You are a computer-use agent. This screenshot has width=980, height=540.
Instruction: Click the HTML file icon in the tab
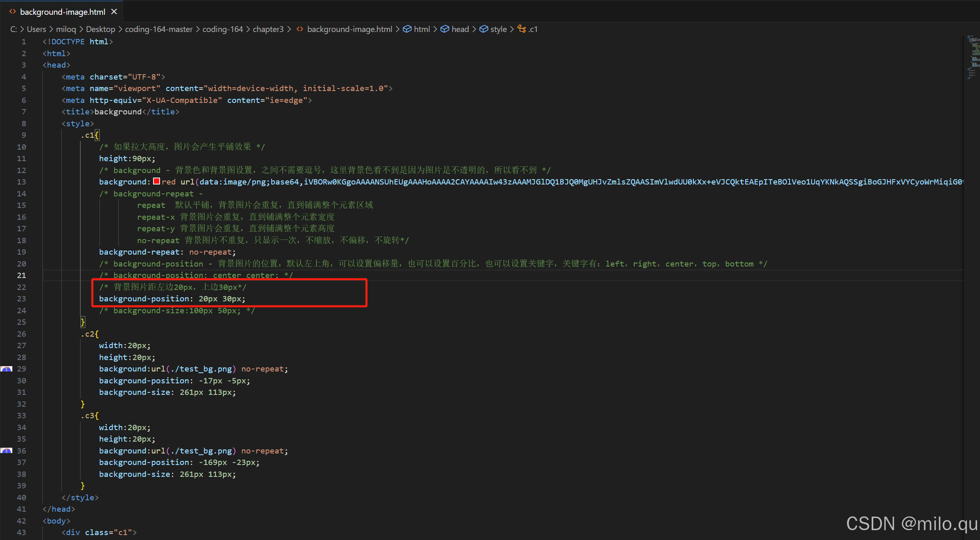point(13,12)
